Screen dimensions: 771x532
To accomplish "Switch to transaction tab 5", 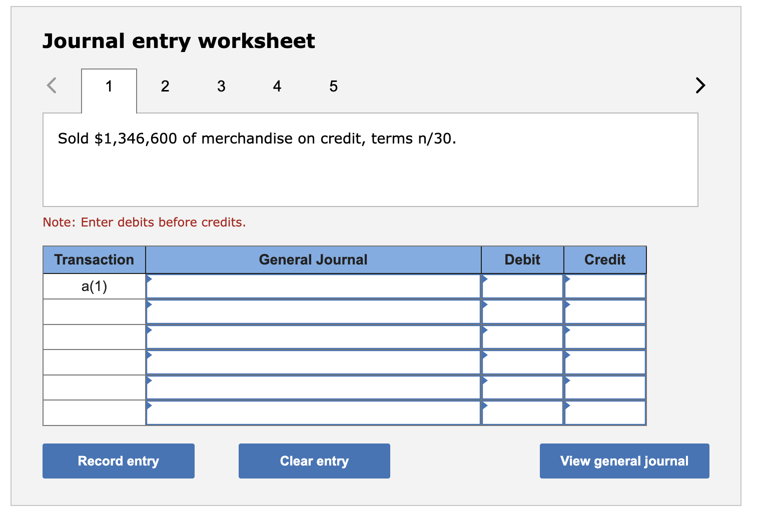I will point(333,86).
